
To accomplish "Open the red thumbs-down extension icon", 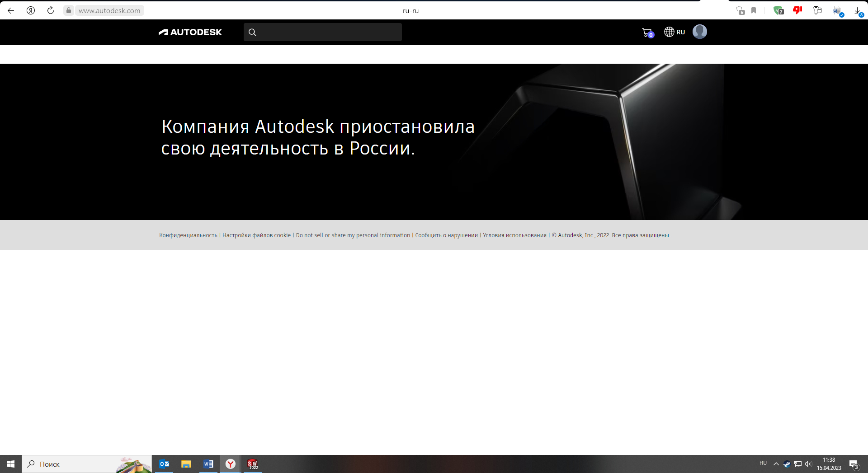I will coord(797,10).
